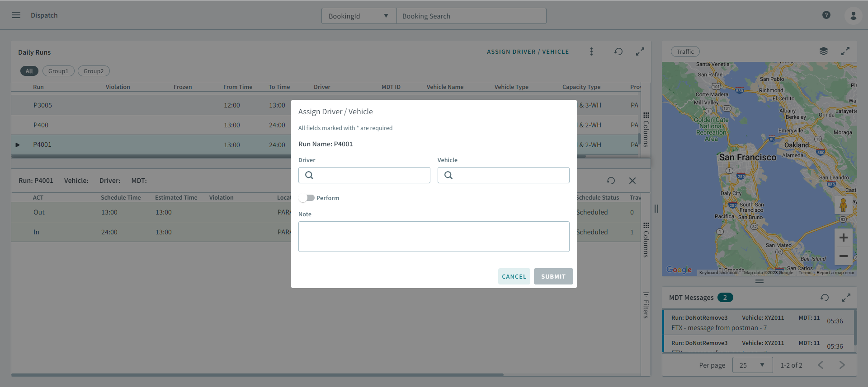Expand the map panel to fullscreen
This screenshot has height=387, width=868.
point(845,51)
